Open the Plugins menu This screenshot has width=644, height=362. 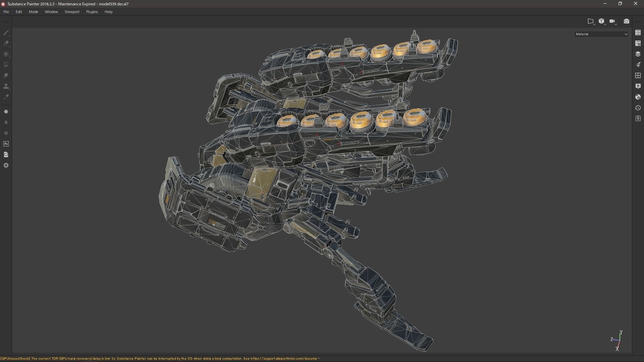92,12
